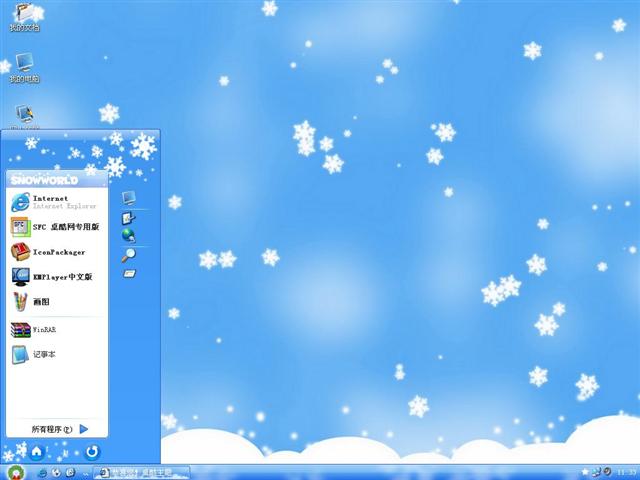Click the star icon in system tray

(585, 472)
